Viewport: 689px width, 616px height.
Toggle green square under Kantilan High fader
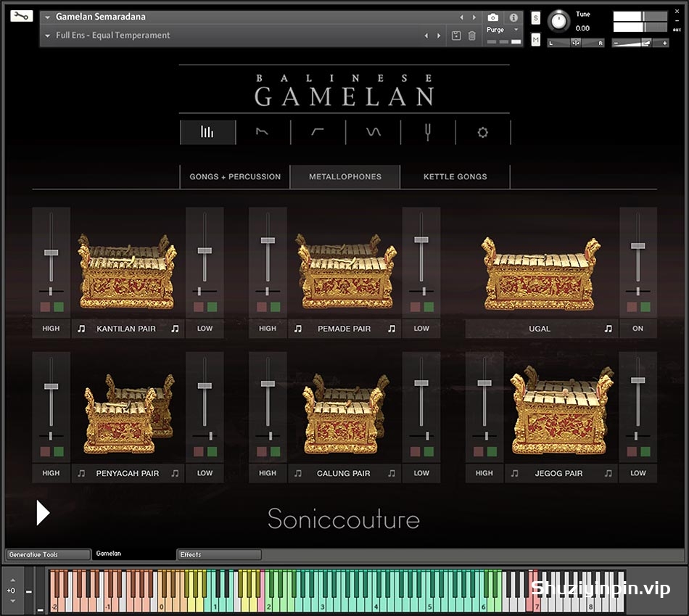pyautogui.click(x=59, y=307)
